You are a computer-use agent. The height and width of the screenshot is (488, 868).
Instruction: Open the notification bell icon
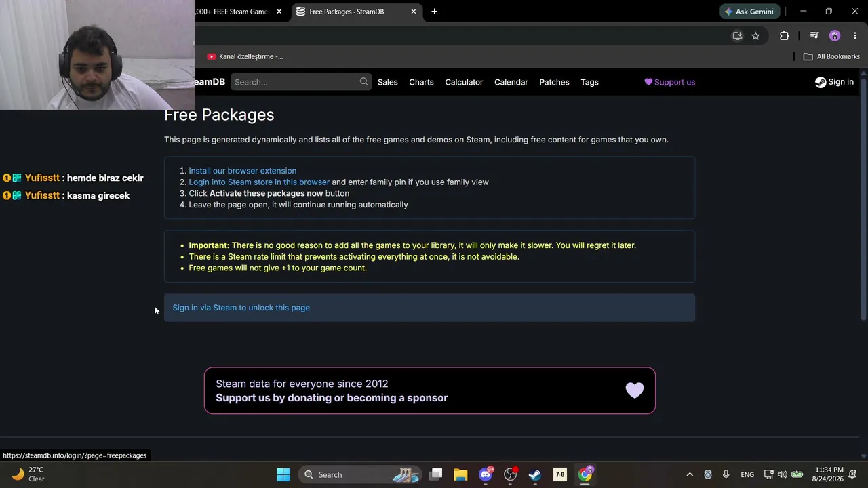(852, 474)
